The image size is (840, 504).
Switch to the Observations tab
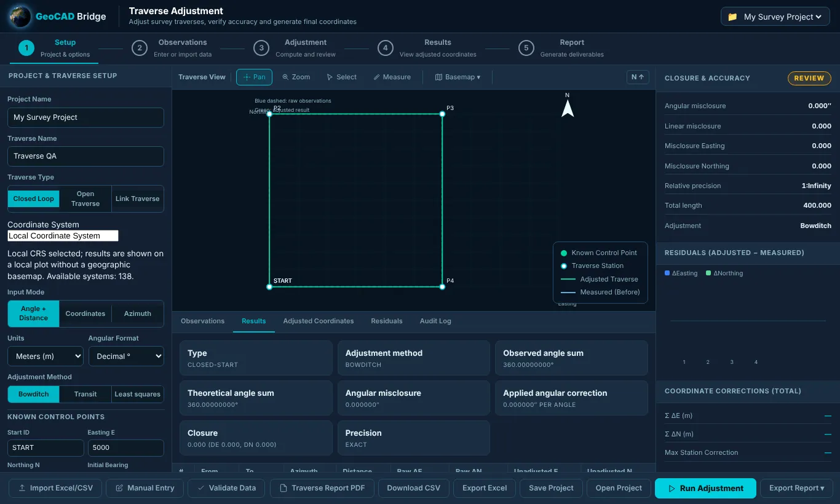(202, 321)
